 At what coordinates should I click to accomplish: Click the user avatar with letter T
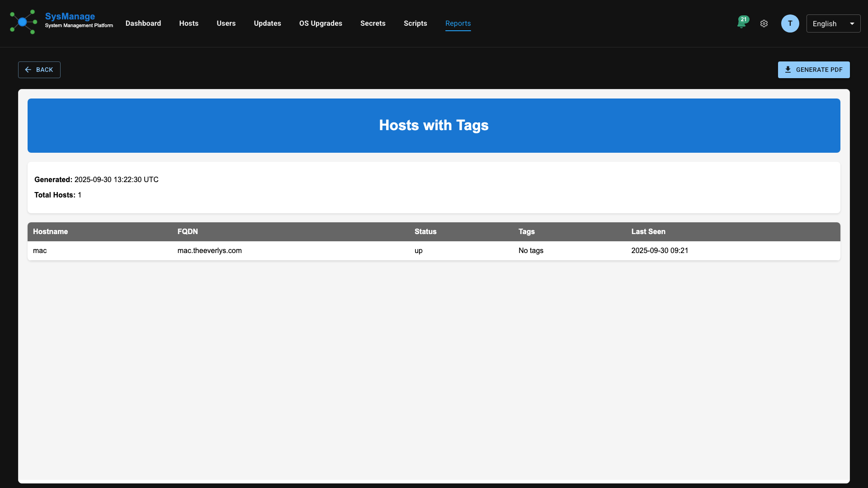[x=790, y=23]
